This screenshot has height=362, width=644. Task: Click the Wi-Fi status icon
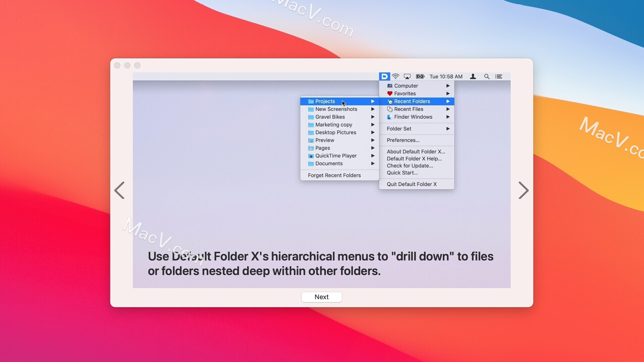pos(396,76)
